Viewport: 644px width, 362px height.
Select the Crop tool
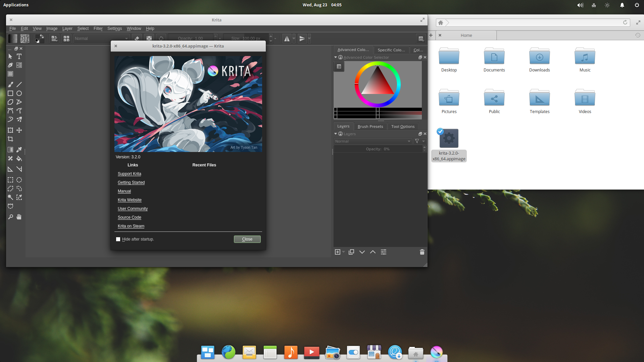10,139
